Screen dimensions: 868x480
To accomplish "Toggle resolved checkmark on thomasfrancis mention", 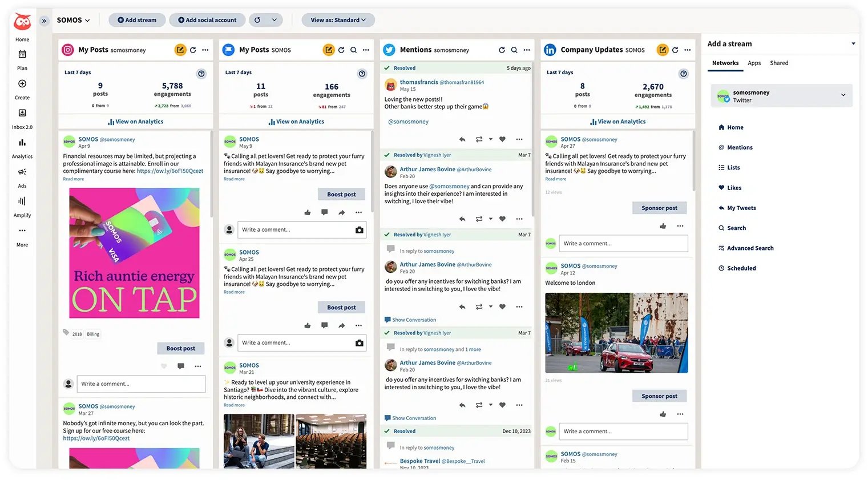I will (x=387, y=68).
